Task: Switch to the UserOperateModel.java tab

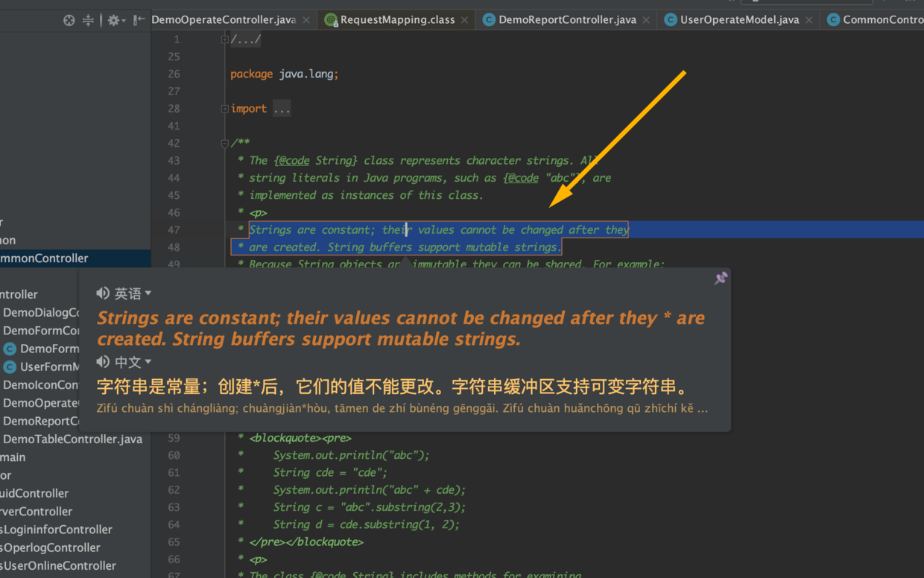Action: click(739, 20)
